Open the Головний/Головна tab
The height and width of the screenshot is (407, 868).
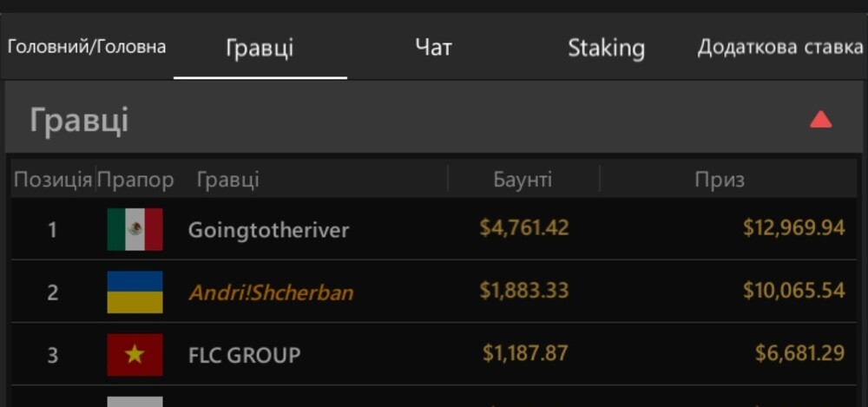click(87, 47)
